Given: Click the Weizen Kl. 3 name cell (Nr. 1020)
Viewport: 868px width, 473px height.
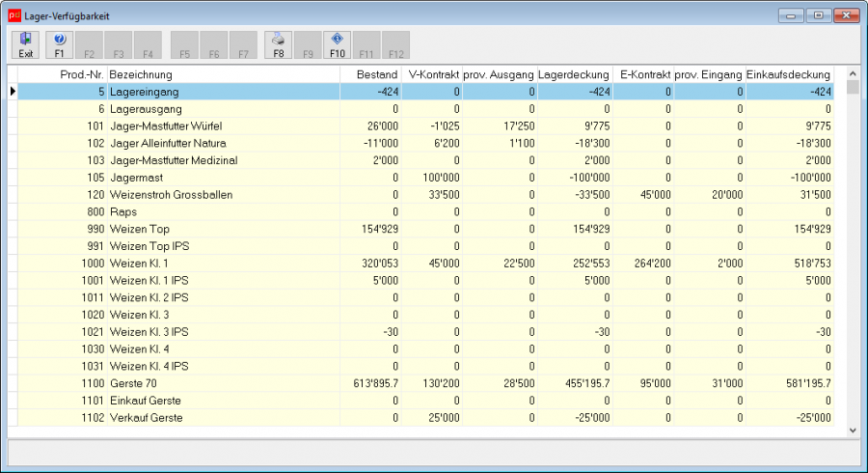Looking at the screenshot, I should (223, 315).
